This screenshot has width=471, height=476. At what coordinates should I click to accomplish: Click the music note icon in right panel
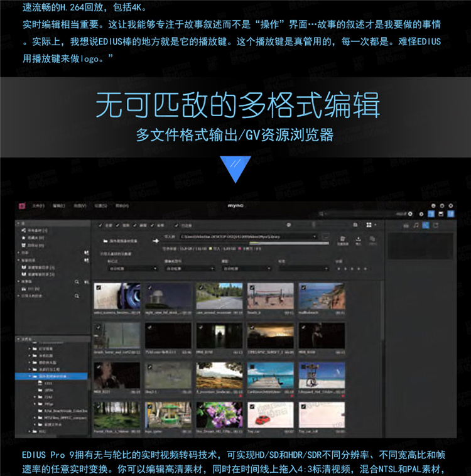415,225
